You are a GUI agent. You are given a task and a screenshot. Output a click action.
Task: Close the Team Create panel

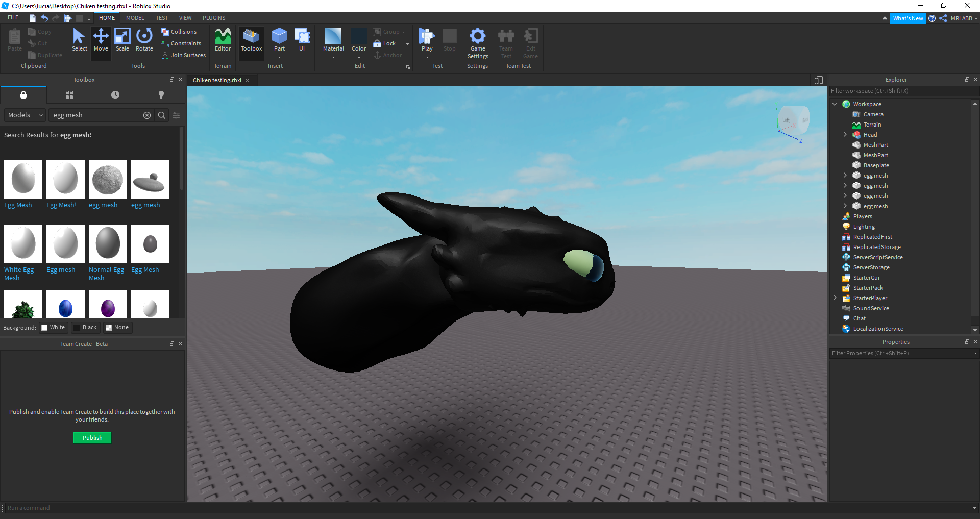click(x=180, y=344)
